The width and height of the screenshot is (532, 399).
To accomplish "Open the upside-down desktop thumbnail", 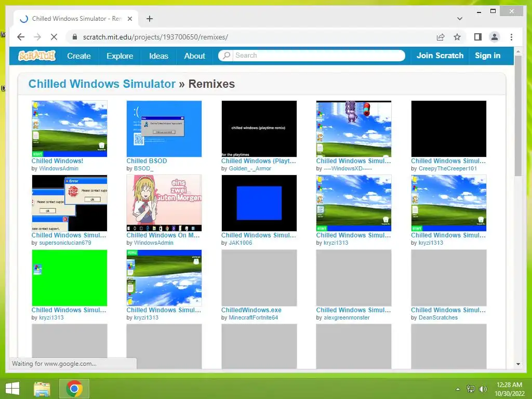I will pos(164,278).
